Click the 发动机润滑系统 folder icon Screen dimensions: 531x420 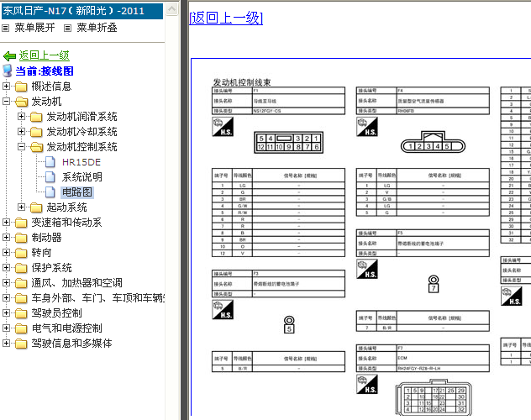(36, 117)
